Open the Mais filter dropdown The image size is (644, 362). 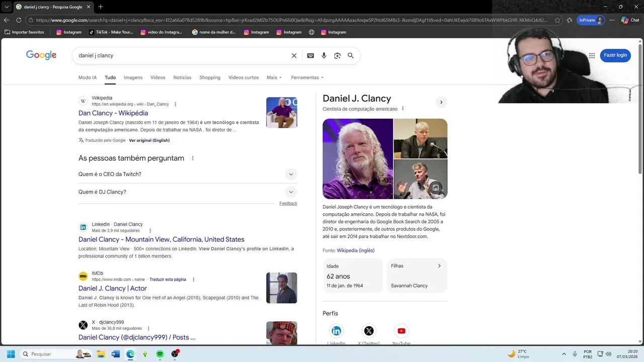(274, 77)
